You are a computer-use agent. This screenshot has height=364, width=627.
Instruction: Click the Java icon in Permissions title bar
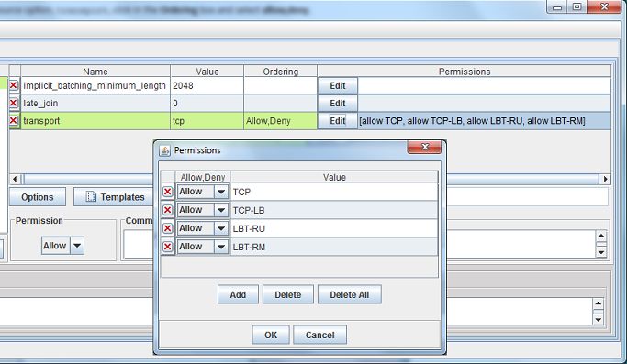[x=164, y=150]
